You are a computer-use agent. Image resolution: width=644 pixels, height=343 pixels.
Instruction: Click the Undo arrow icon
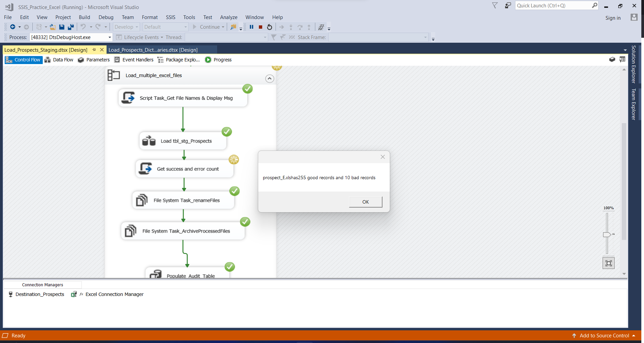[83, 27]
